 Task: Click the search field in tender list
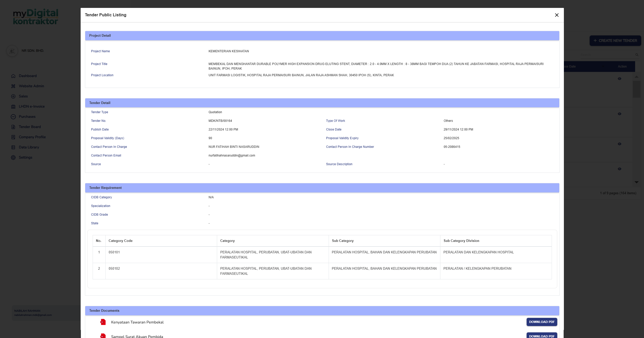607,55
